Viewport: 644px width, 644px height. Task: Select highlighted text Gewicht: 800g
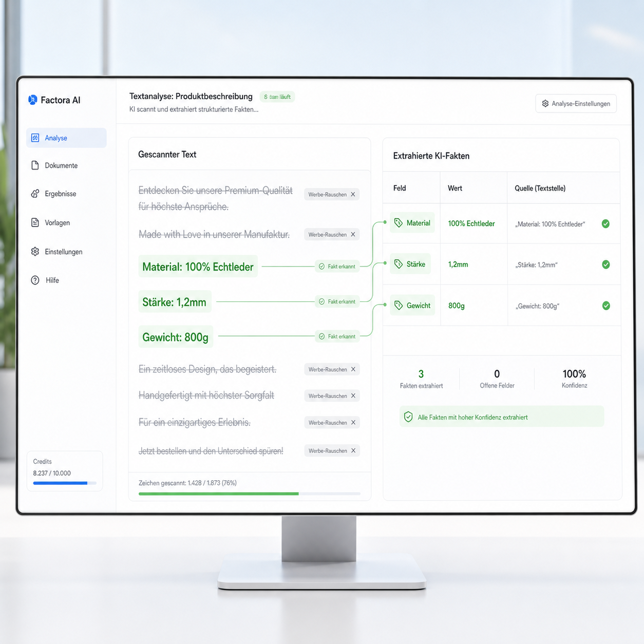pyautogui.click(x=175, y=337)
